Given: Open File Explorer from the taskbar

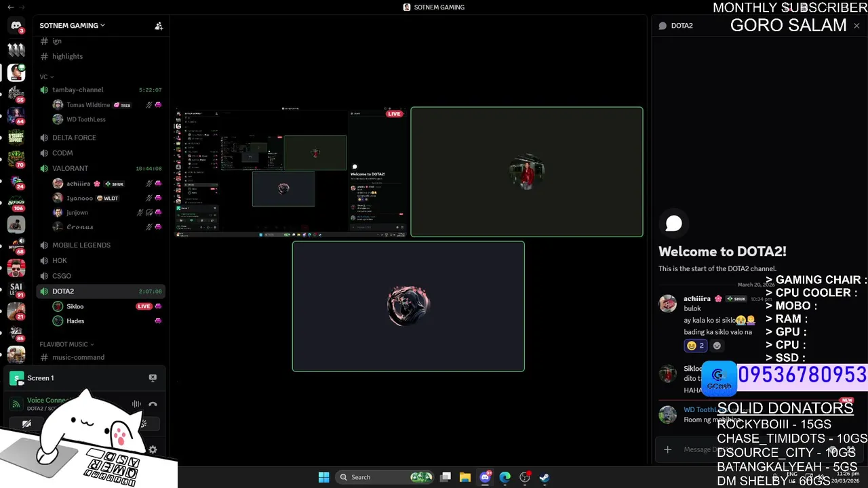Looking at the screenshot, I should point(465,477).
